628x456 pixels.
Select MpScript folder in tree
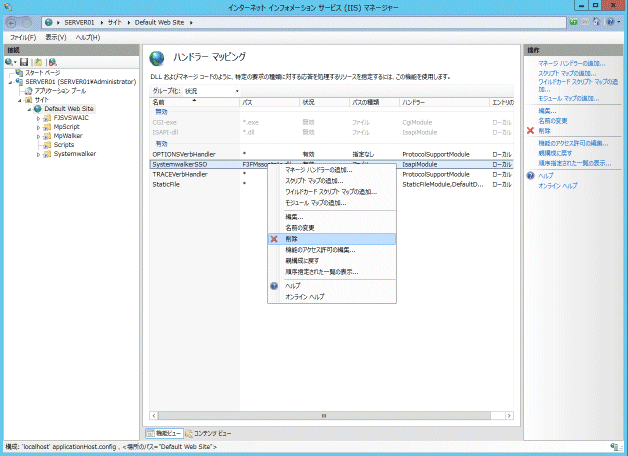[x=66, y=127]
